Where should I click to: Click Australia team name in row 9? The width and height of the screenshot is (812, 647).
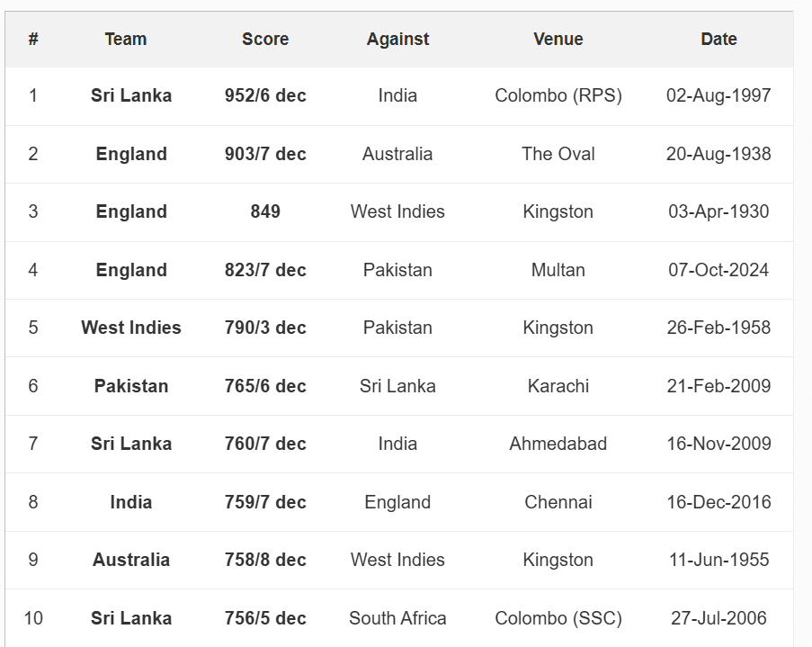coord(131,560)
